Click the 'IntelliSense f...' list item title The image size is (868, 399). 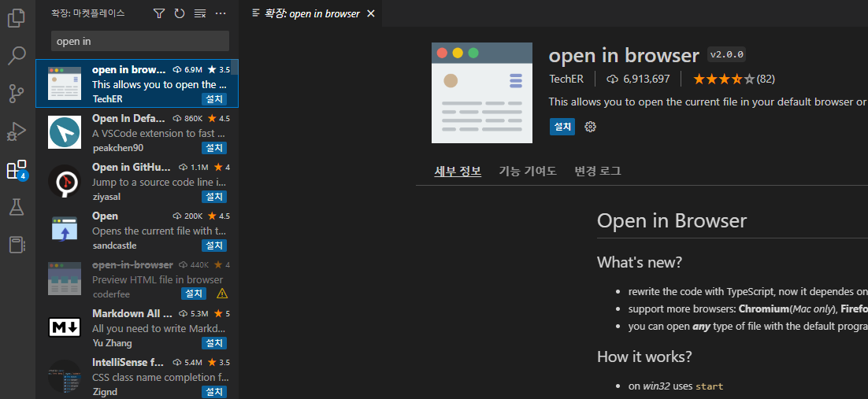[x=128, y=363]
